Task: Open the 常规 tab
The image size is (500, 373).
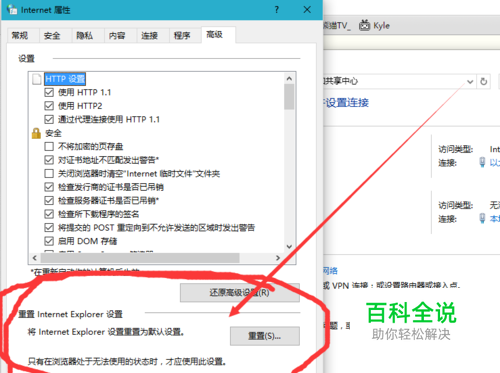Action: 20,36
